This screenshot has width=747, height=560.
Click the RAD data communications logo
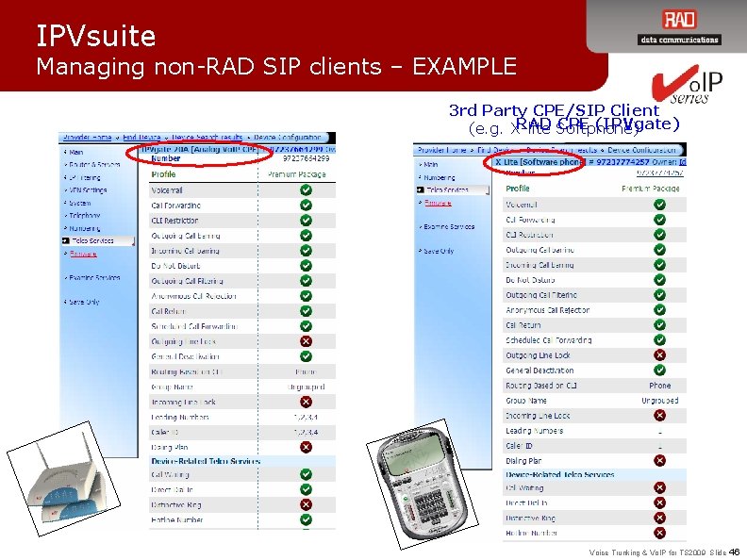pos(679,27)
